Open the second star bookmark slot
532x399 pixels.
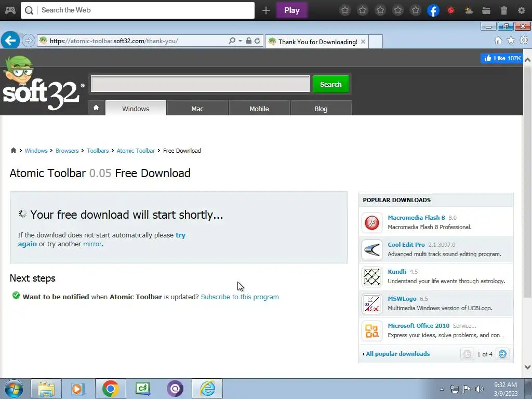click(363, 10)
